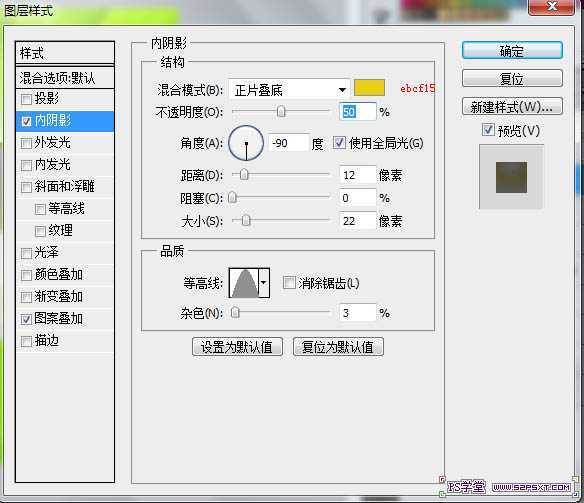Click the distance field showing 12
Image resolution: width=584 pixels, height=503 pixels.
click(357, 175)
